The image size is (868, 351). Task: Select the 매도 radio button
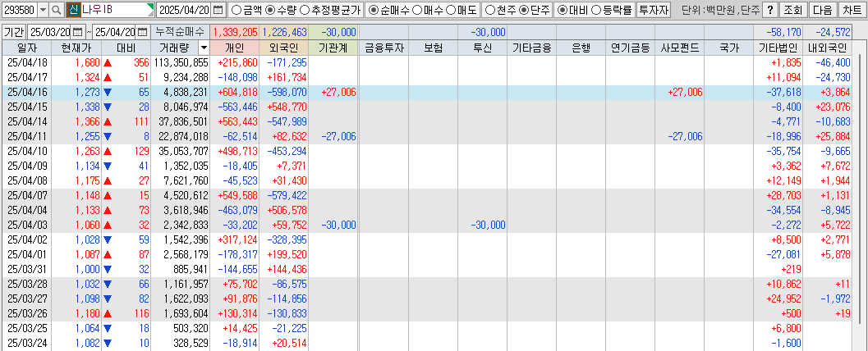coord(451,9)
